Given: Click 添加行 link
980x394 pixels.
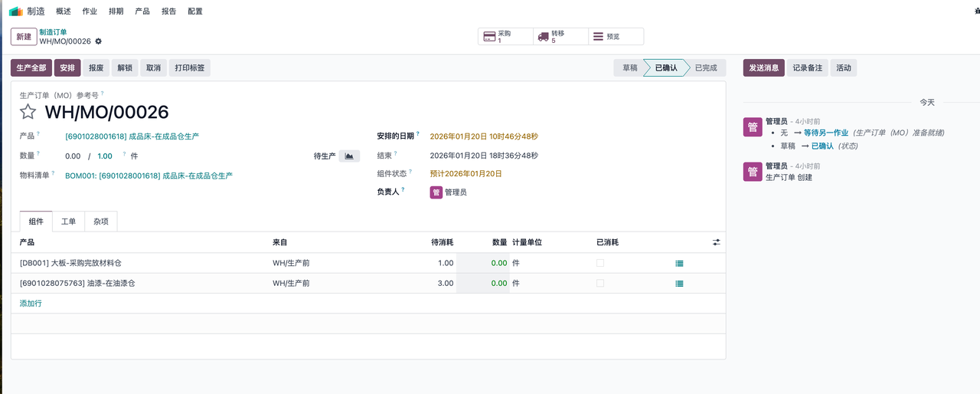Looking at the screenshot, I should coord(31,304).
